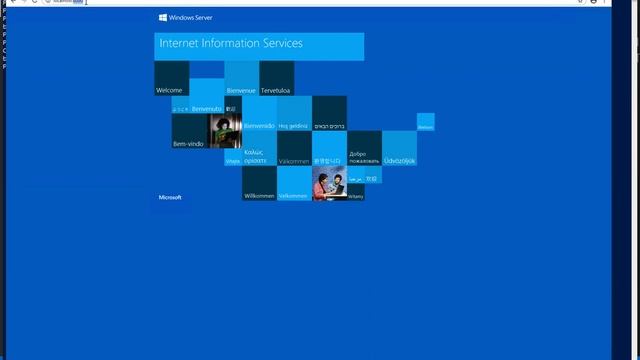Click the Microsoft text link
This screenshot has height=360, width=640.
click(x=170, y=197)
